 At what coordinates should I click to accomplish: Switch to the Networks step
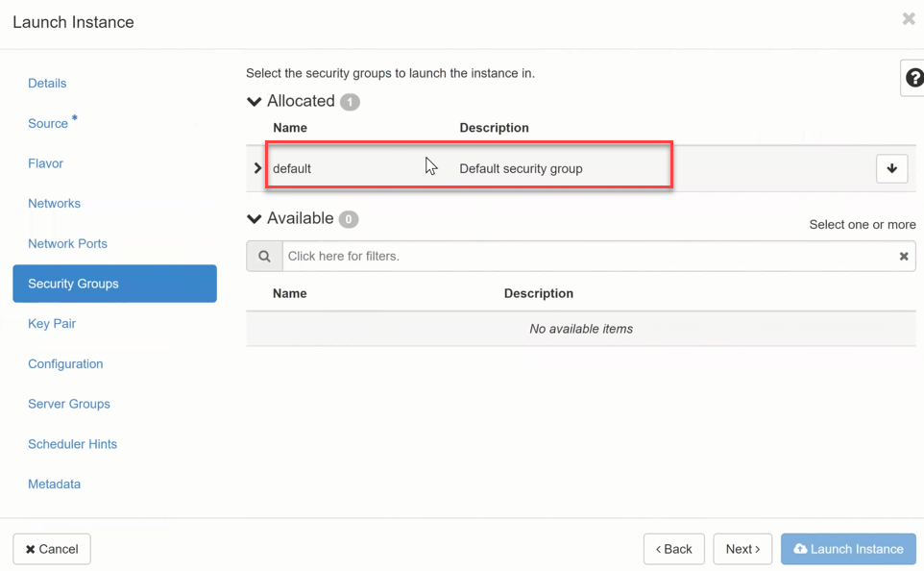[54, 204]
